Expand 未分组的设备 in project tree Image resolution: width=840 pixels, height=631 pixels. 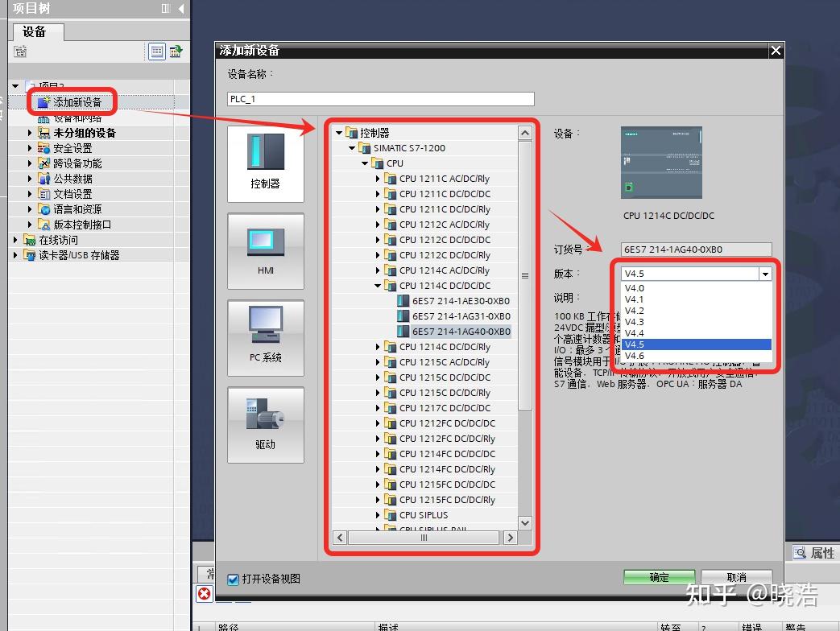click(30, 133)
